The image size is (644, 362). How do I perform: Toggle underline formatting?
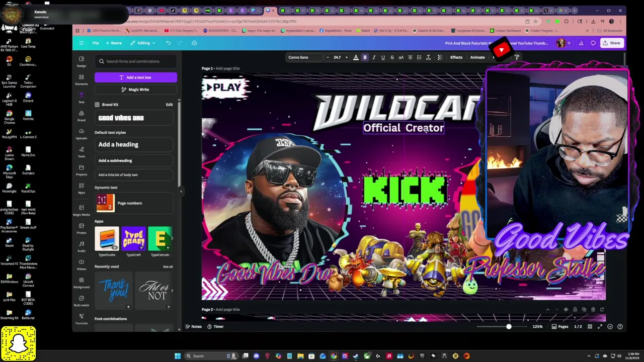(383, 57)
